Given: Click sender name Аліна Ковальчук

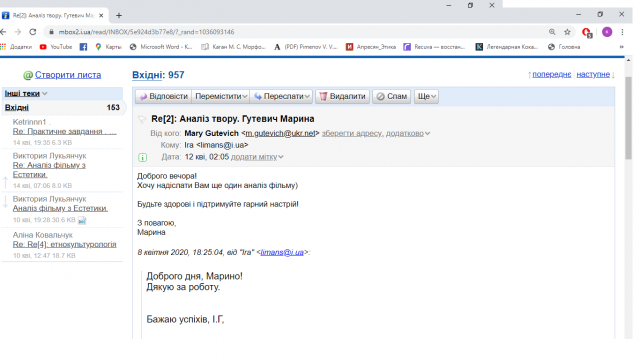Looking at the screenshot, I should point(42,235).
